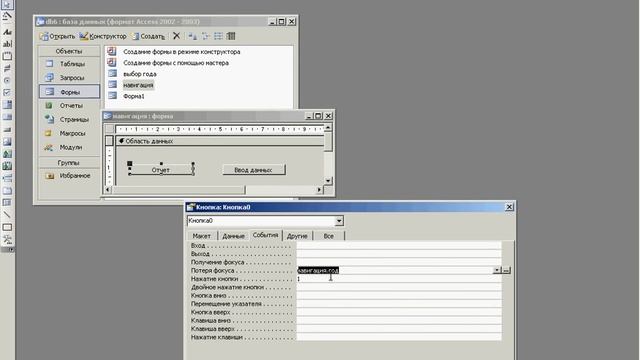
Task: Click Открыть in the database window toolbar
Action: [x=57, y=36]
